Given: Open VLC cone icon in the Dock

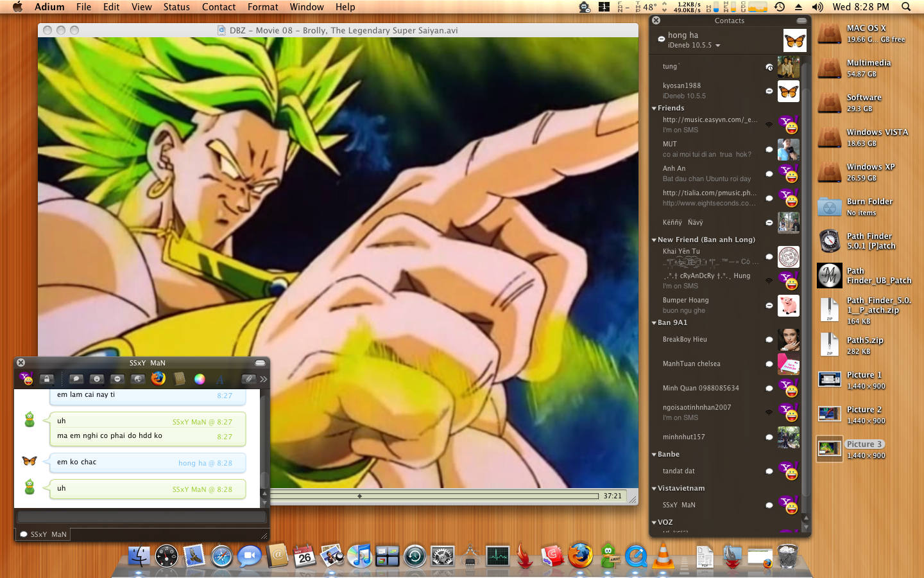Looking at the screenshot, I should click(663, 555).
